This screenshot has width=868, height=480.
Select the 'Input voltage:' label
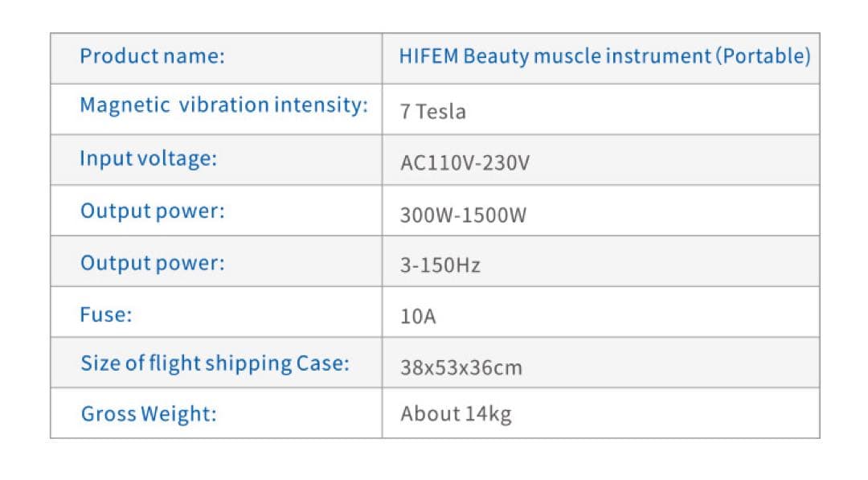point(149,158)
